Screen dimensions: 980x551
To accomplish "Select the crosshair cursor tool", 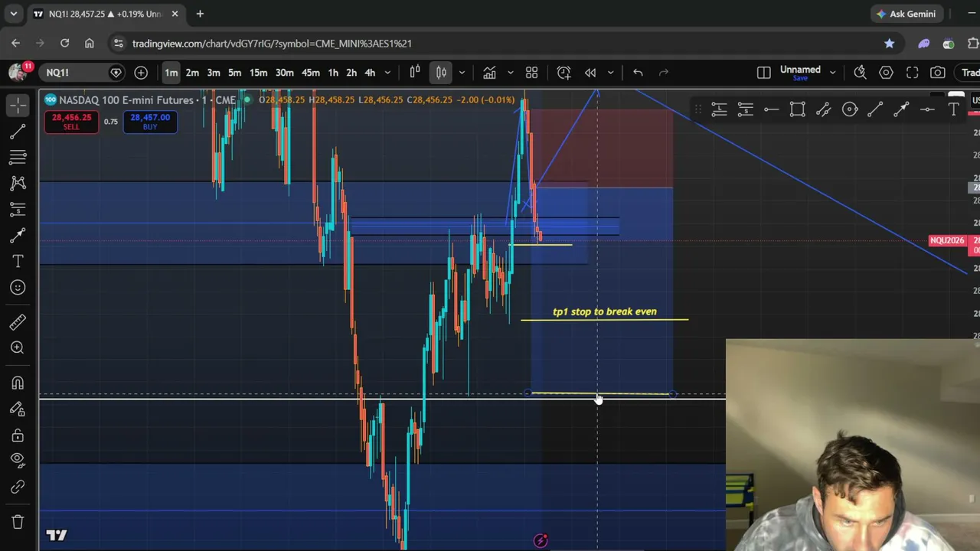I will pos(18,105).
